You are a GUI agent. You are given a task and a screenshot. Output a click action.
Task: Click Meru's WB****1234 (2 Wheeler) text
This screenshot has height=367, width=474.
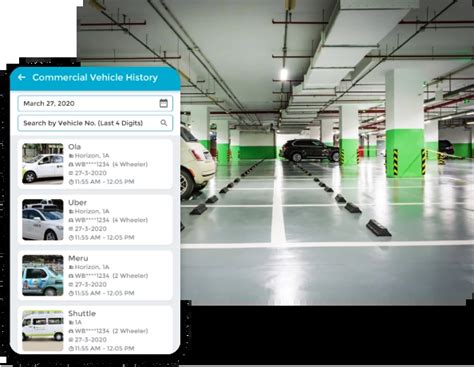(x=111, y=276)
